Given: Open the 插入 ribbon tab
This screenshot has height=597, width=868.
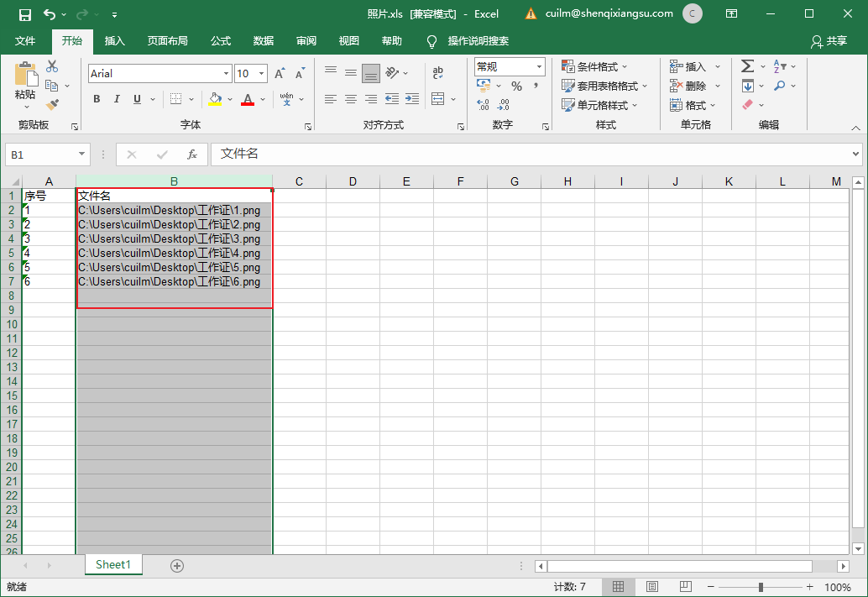Looking at the screenshot, I should (115, 41).
